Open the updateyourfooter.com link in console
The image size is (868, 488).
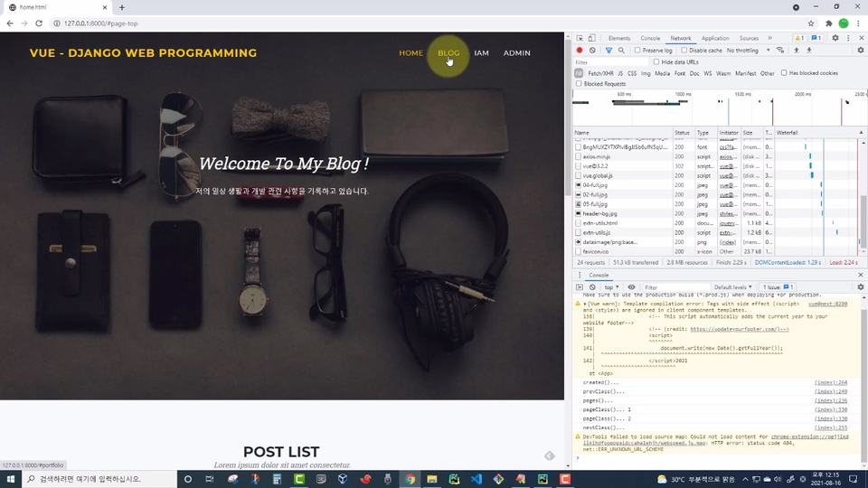[739, 329]
